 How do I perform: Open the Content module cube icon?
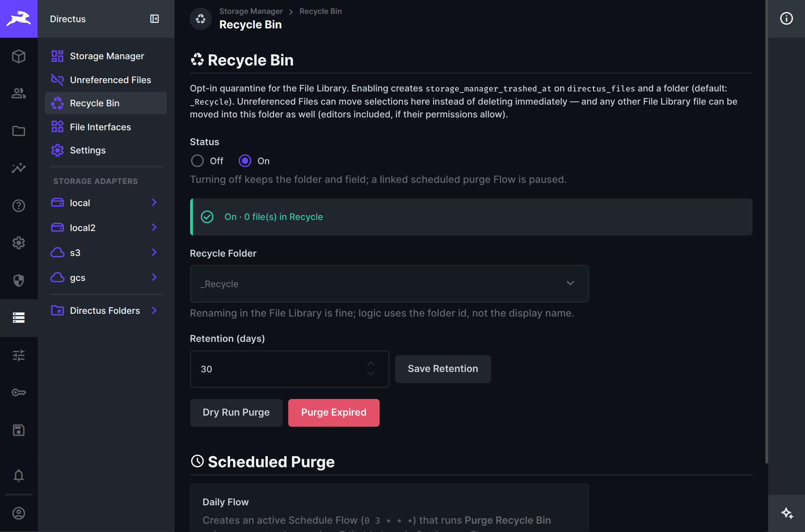pos(19,56)
